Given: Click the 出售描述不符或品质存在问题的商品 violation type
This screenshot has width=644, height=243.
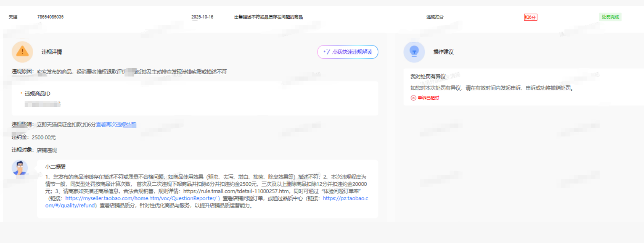Looking at the screenshot, I should (268, 17).
